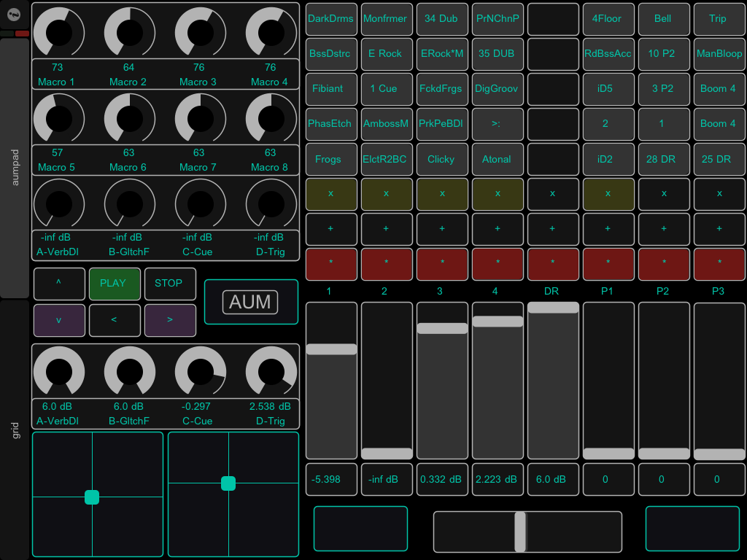Click the -5.398 value field of channel 1
Image resolution: width=747 pixels, height=560 pixels.
click(x=331, y=480)
